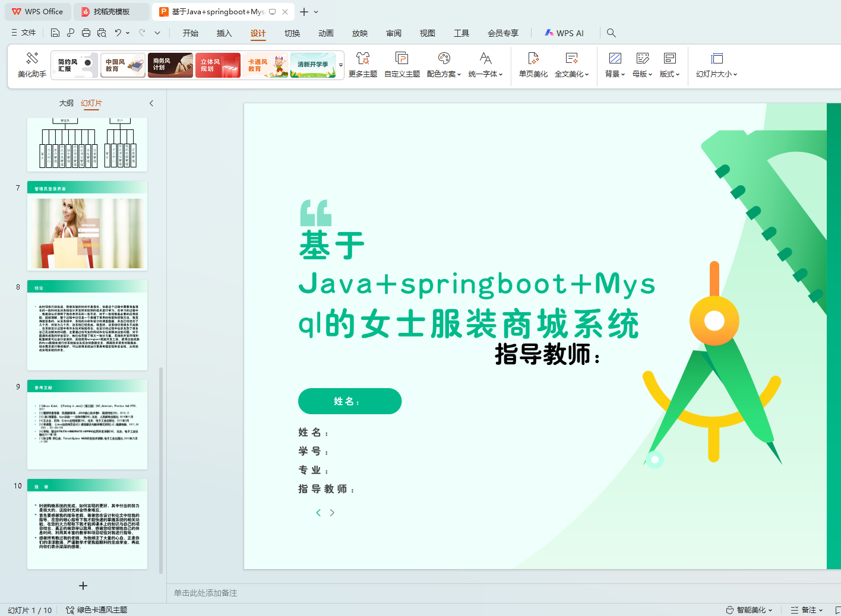Apply the 商务风计划 theme
The width and height of the screenshot is (841, 616).
[x=170, y=65]
